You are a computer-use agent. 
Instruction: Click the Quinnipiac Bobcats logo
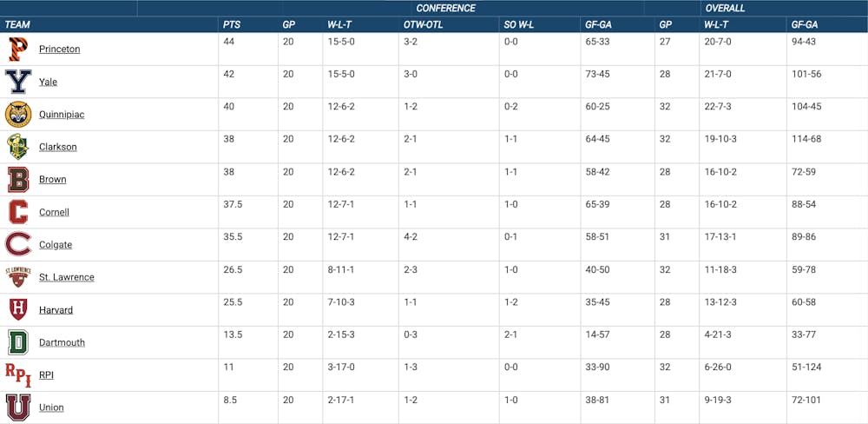(x=18, y=115)
